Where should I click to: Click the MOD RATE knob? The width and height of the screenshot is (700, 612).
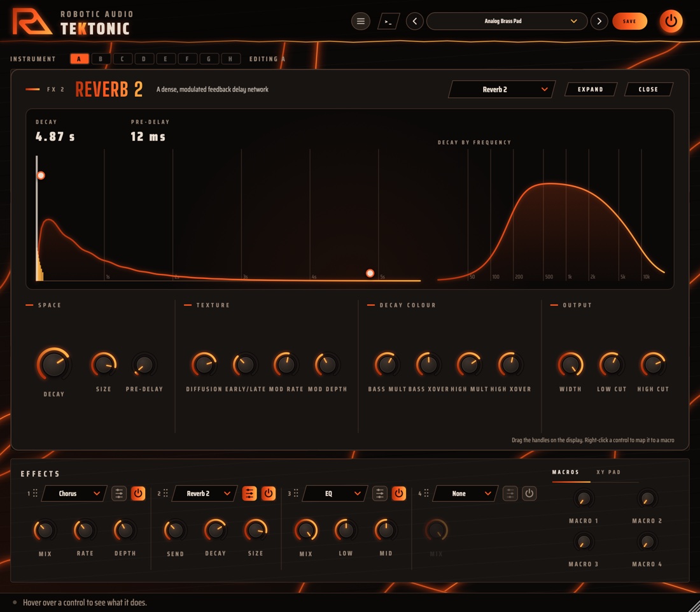pyautogui.click(x=286, y=364)
